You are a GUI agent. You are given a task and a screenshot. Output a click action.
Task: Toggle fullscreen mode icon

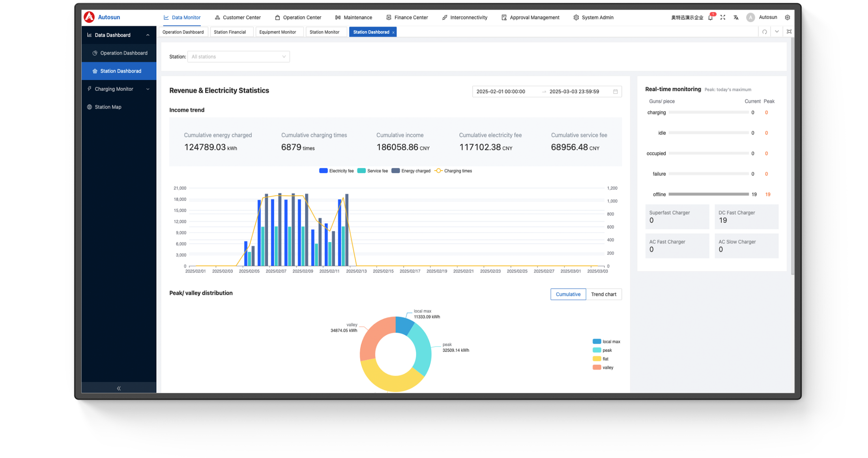(x=723, y=17)
